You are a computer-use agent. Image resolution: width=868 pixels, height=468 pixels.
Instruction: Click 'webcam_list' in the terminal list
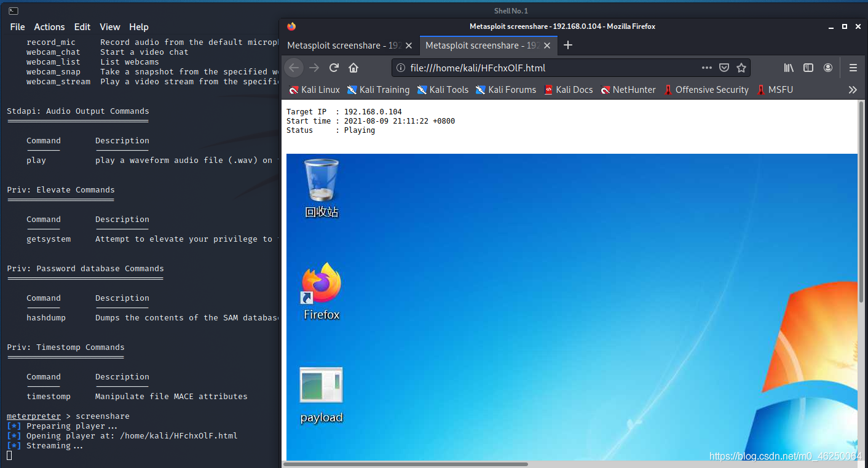coord(53,62)
